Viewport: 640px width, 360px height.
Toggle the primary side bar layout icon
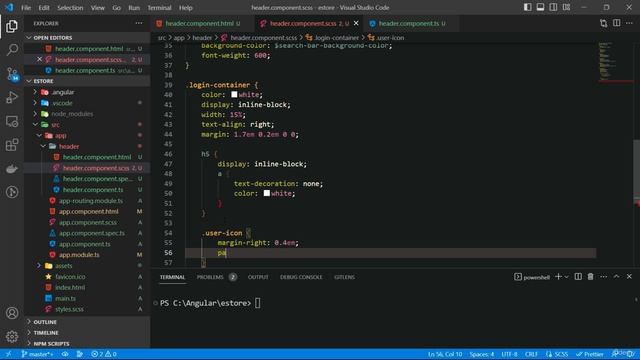[527, 7]
